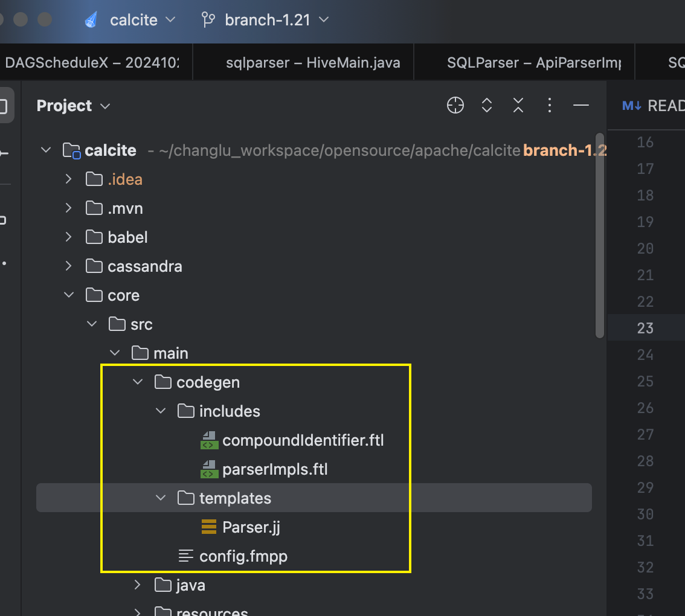Click parserImpls.ftl FreeMarker file icon
The width and height of the screenshot is (685, 616).
(209, 469)
